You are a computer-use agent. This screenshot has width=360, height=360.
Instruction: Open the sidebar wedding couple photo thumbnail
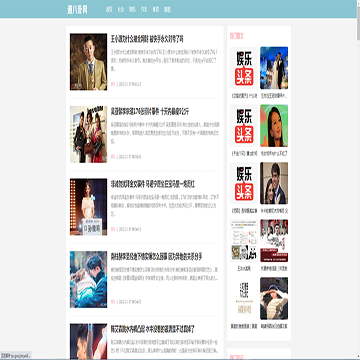point(274,68)
